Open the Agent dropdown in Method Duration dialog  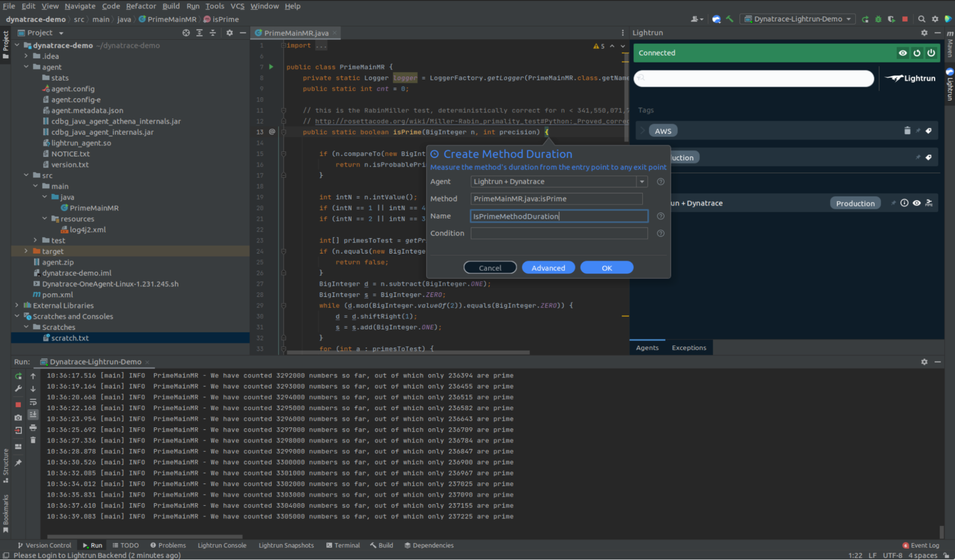(642, 181)
